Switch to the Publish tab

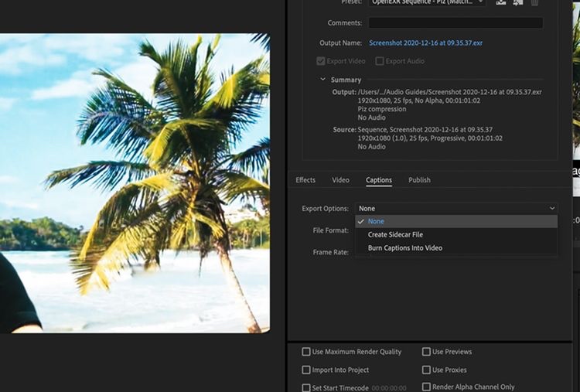[419, 180]
